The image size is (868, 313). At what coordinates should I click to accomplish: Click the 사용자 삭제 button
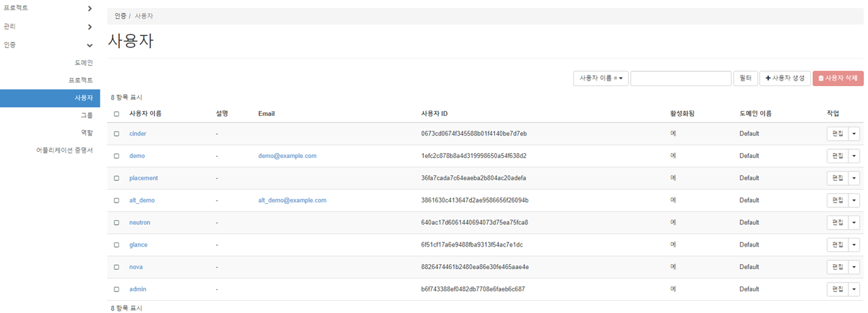click(838, 78)
